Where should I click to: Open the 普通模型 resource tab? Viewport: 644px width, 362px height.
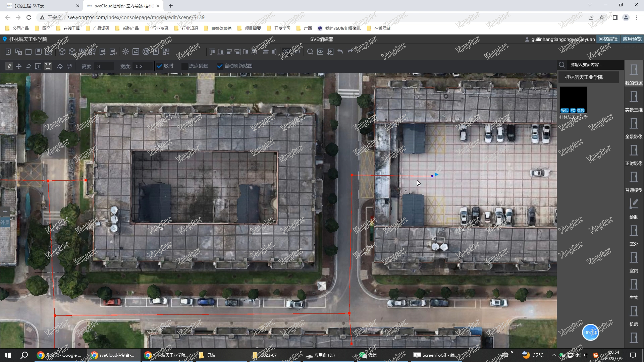(634, 182)
